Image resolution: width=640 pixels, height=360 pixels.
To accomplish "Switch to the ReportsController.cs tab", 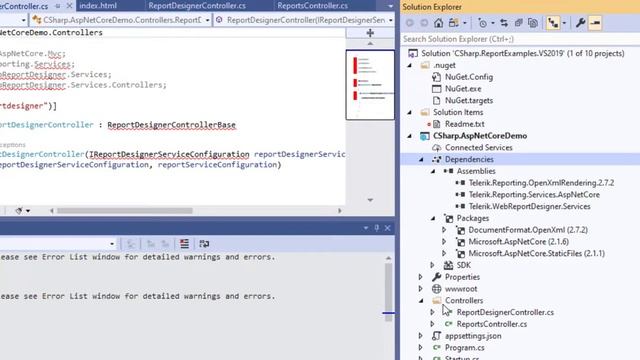I will [313, 6].
